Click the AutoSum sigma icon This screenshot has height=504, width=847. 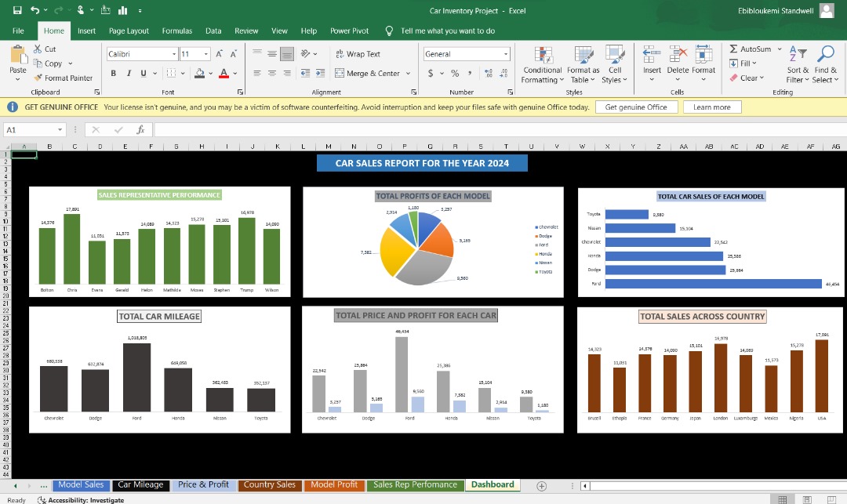[x=734, y=49]
